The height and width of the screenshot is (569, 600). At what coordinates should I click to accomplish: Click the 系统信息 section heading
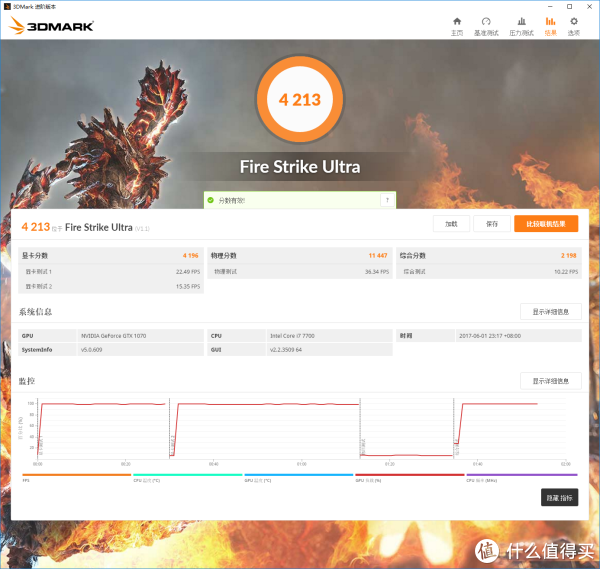coord(36,312)
